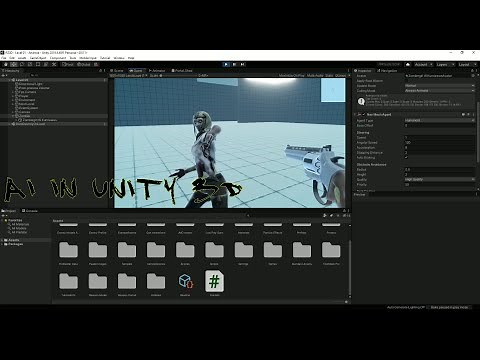Open the Level01 scene options menu
Screen dimensions: 480x360
[105, 80]
